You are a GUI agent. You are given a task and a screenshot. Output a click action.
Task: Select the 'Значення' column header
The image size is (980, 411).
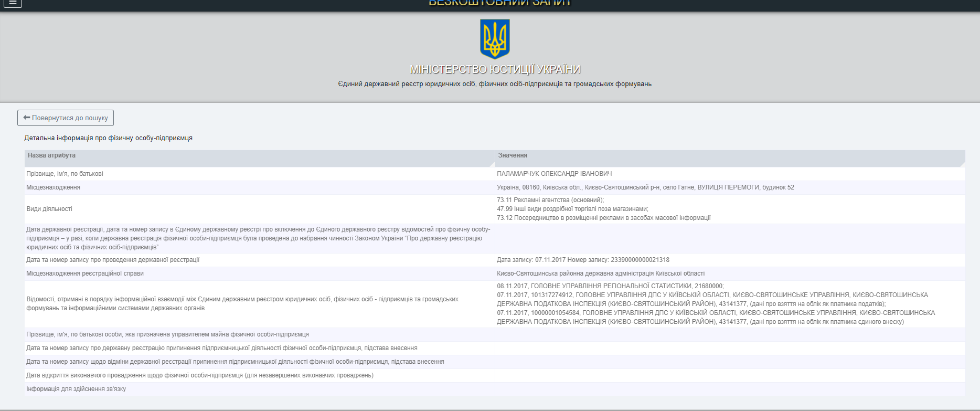pos(513,156)
